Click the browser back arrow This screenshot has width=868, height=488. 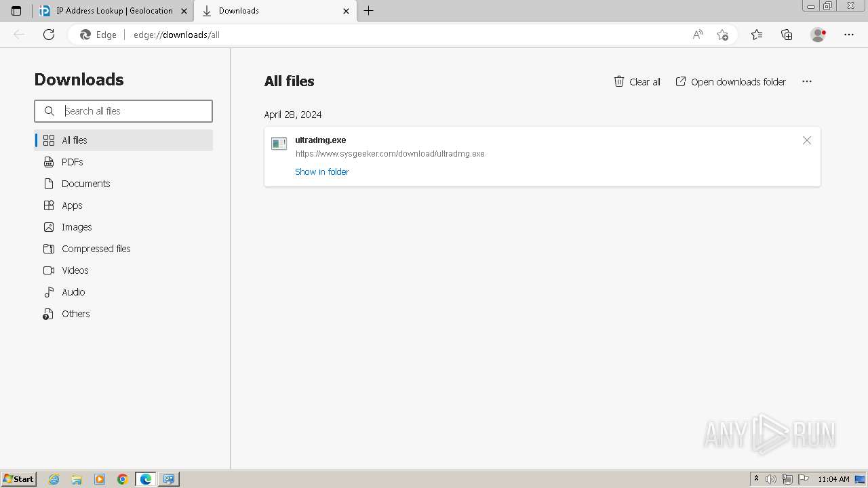pos(19,35)
